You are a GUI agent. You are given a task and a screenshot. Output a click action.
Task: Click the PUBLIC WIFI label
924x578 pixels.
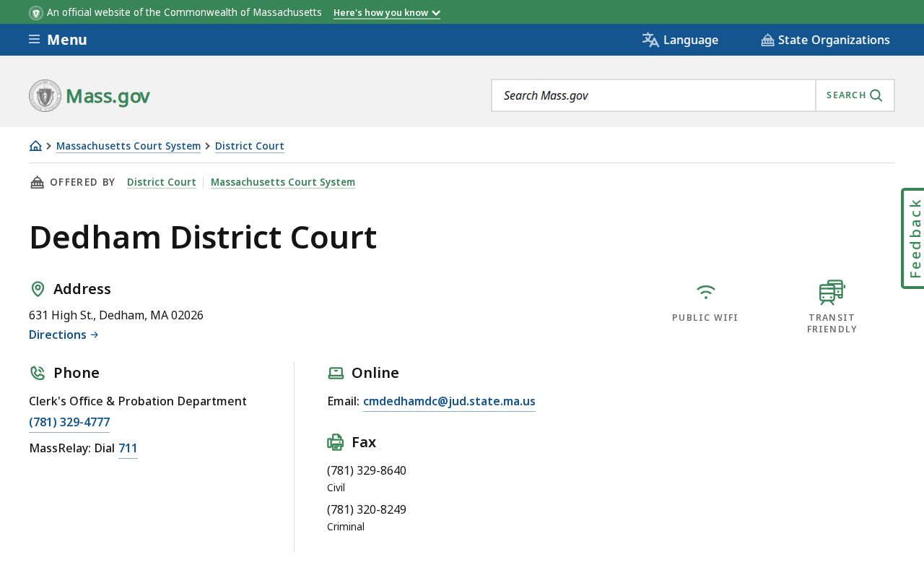pyautogui.click(x=705, y=317)
